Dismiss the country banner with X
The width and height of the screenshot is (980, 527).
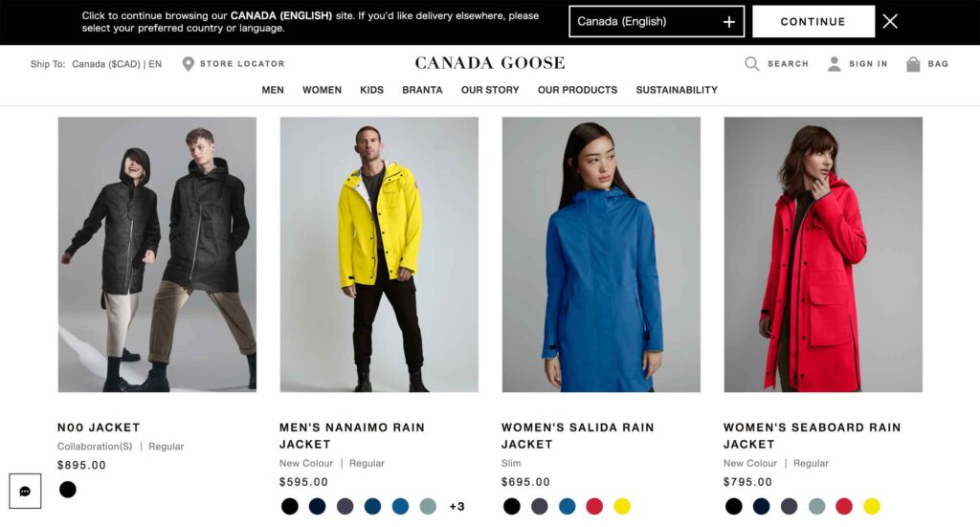tap(890, 22)
